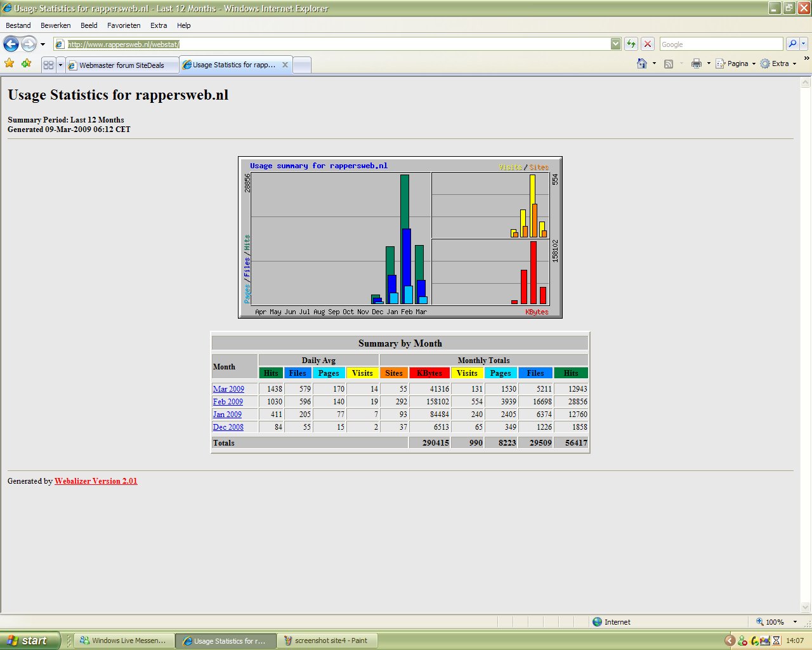Screen dimensions: 812x650
Task: Open the Extra menu in menu bar
Action: (159, 25)
